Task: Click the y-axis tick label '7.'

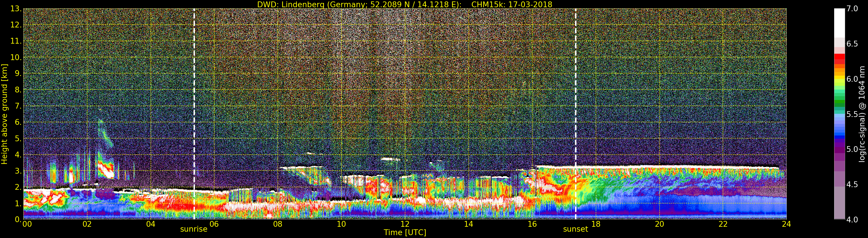Action: [x=18, y=106]
